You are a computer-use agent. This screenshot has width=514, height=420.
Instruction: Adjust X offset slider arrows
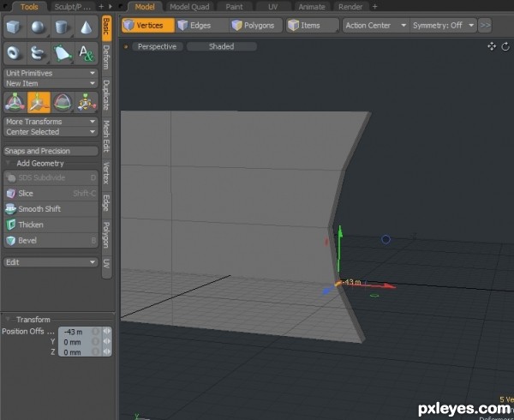click(x=107, y=332)
